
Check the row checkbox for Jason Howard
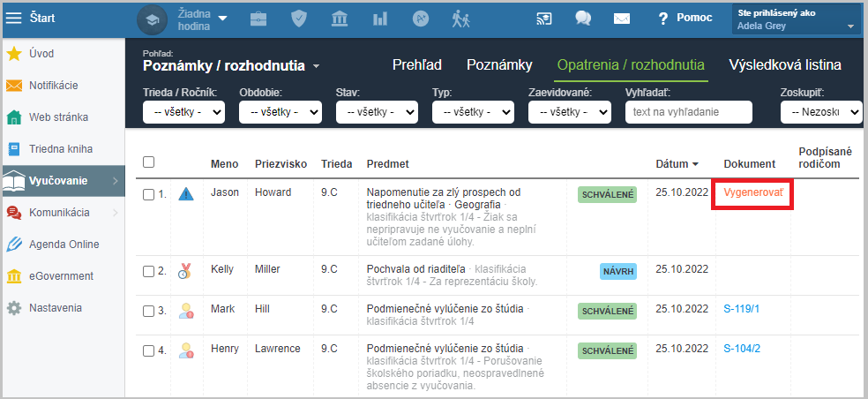tap(148, 194)
